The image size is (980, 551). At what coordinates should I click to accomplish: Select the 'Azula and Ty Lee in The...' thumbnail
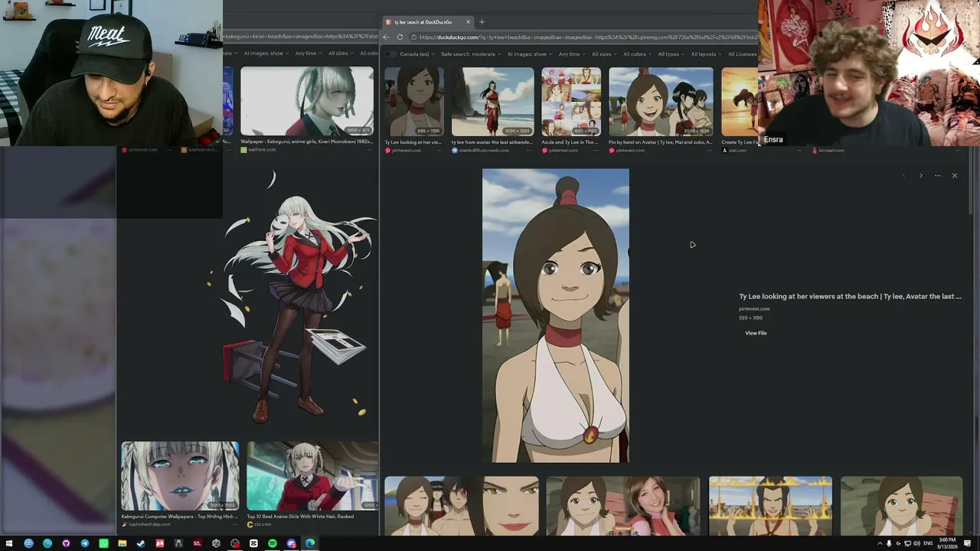571,102
